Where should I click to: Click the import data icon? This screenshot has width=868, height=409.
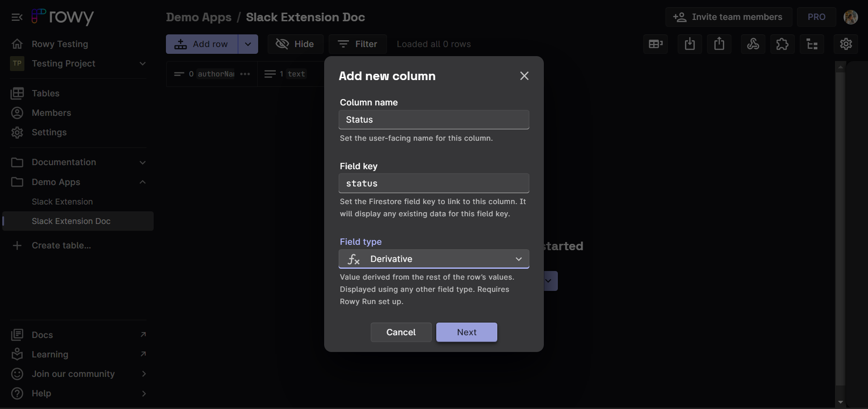point(689,44)
